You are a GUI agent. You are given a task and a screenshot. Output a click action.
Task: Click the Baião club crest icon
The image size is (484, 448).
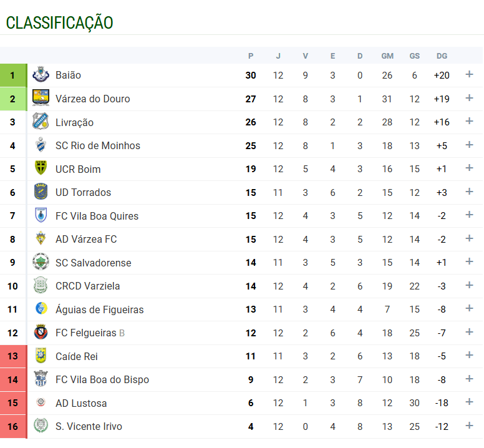click(41, 75)
